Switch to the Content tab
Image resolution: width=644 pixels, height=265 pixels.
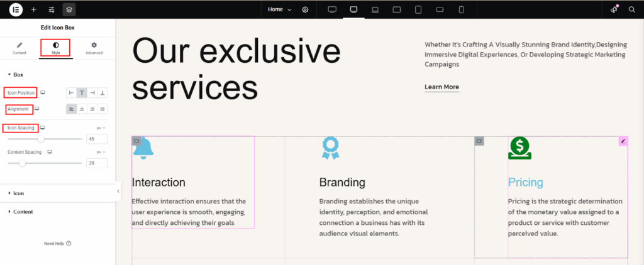pos(19,48)
